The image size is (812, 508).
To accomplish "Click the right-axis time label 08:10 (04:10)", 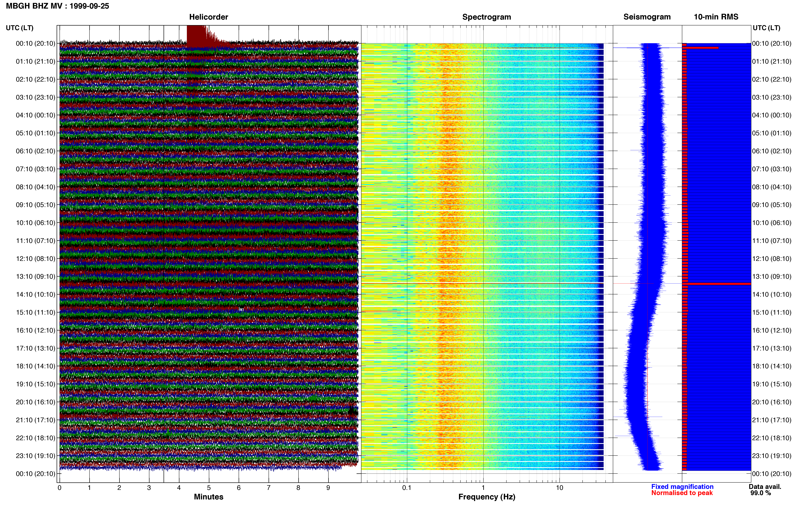I will 772,187.
